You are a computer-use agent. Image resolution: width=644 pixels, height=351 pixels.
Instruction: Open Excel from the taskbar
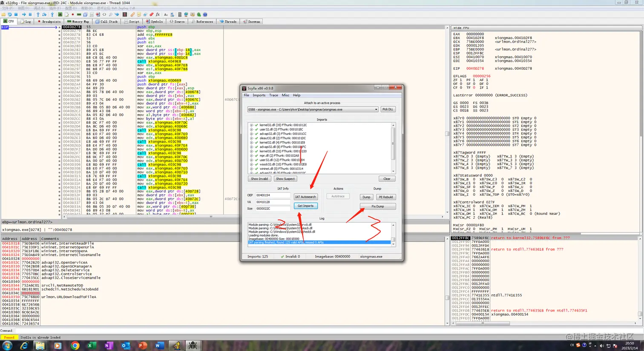tap(92, 345)
